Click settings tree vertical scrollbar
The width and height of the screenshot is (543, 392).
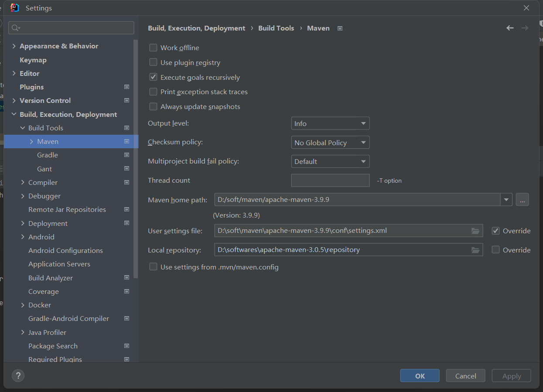click(136, 159)
